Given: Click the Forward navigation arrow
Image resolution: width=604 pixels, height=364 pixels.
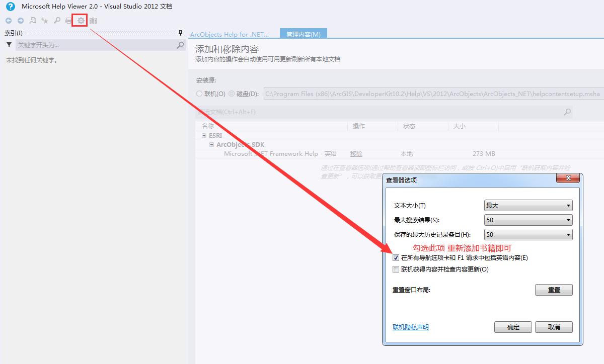Looking at the screenshot, I should click(x=20, y=20).
